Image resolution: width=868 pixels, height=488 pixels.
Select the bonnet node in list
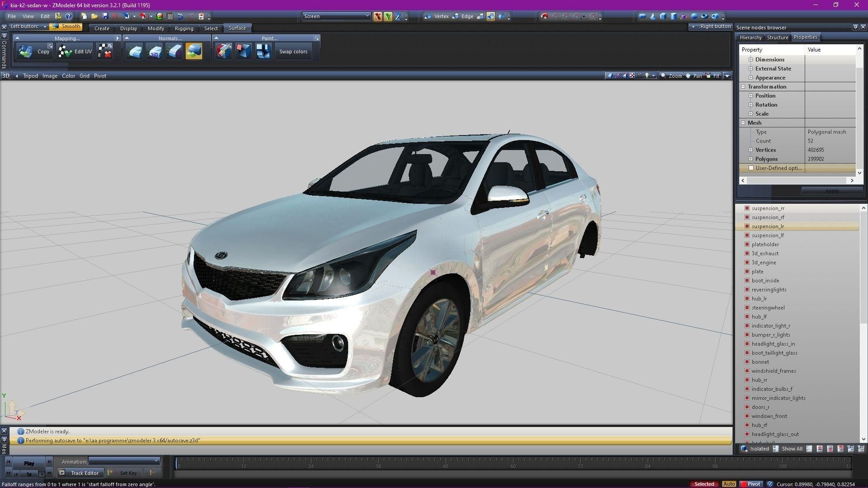760,362
